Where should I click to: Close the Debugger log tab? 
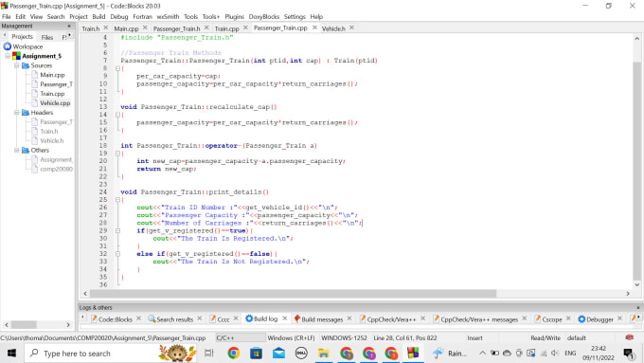tap(619, 318)
